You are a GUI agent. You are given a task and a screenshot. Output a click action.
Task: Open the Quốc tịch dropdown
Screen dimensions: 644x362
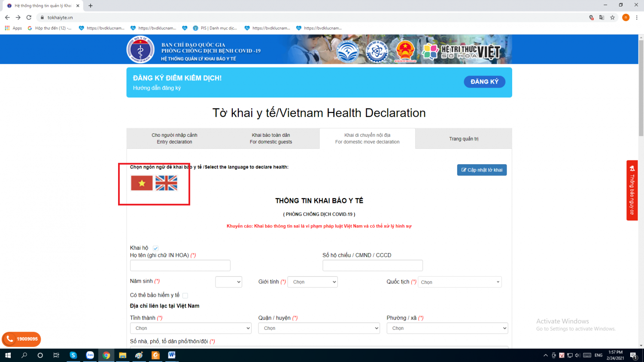point(459,282)
